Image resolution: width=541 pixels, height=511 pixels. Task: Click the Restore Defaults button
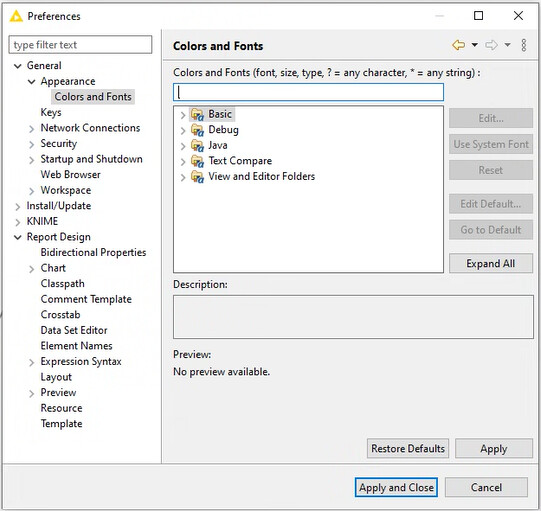pyautogui.click(x=408, y=448)
